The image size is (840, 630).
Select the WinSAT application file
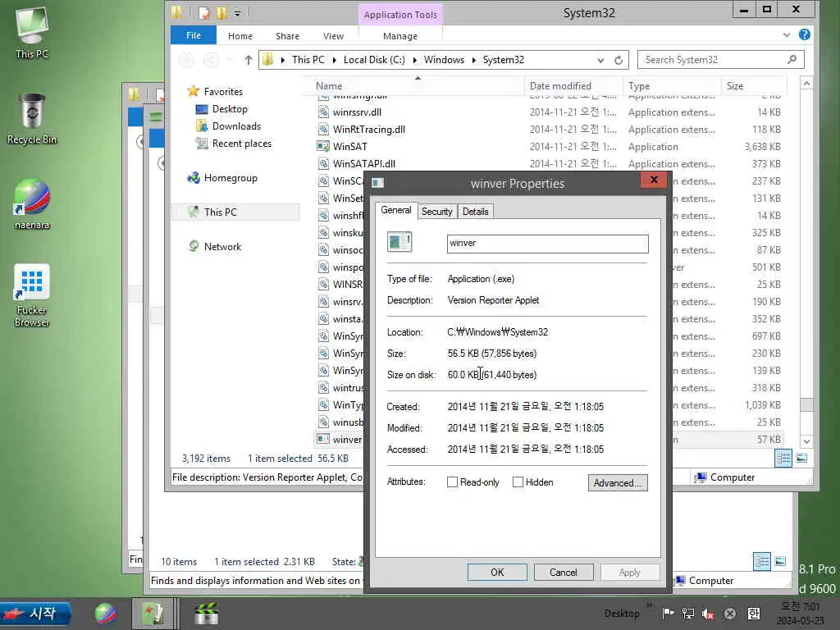tap(349, 147)
